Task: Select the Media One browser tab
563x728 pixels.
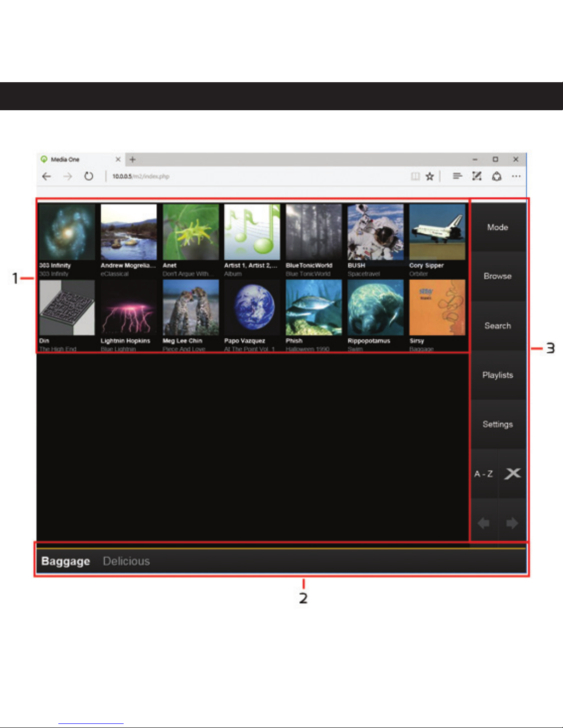Action: 80,159
